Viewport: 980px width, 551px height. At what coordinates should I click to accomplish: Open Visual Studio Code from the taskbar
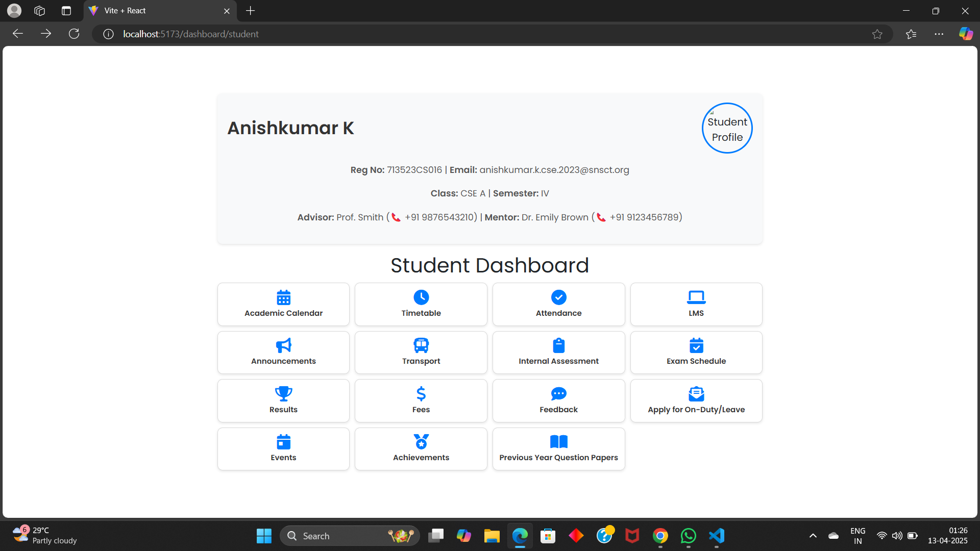click(x=717, y=536)
